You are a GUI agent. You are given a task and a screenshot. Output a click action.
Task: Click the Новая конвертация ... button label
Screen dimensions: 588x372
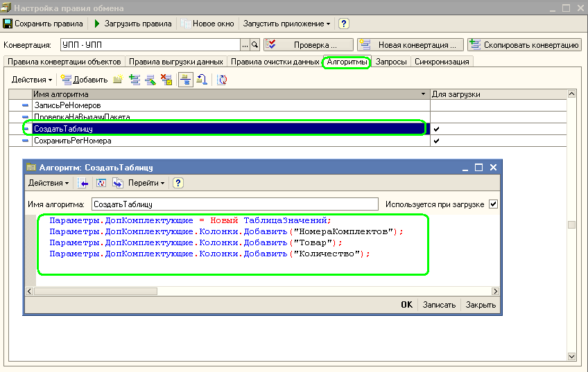click(417, 45)
